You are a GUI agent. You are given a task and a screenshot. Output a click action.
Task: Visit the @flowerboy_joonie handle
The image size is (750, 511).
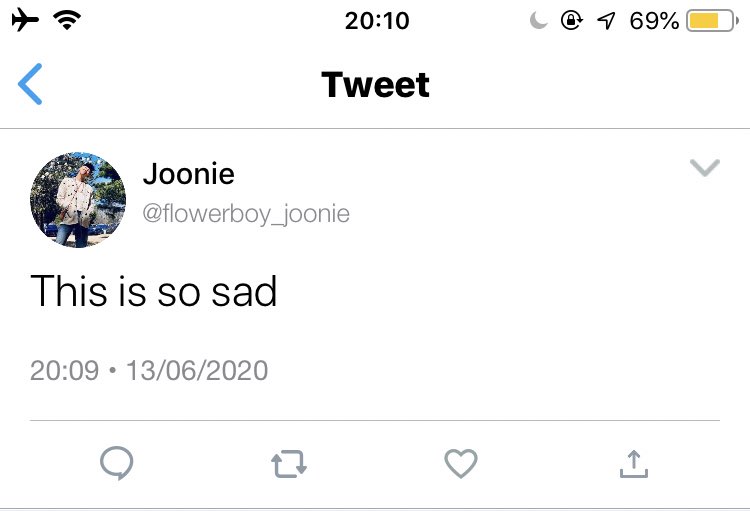246,213
